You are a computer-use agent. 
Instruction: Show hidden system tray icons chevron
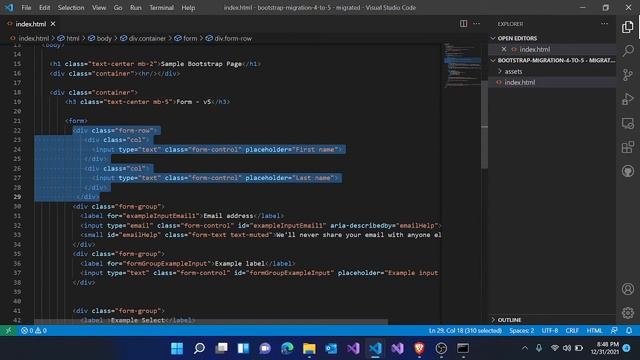click(525, 348)
